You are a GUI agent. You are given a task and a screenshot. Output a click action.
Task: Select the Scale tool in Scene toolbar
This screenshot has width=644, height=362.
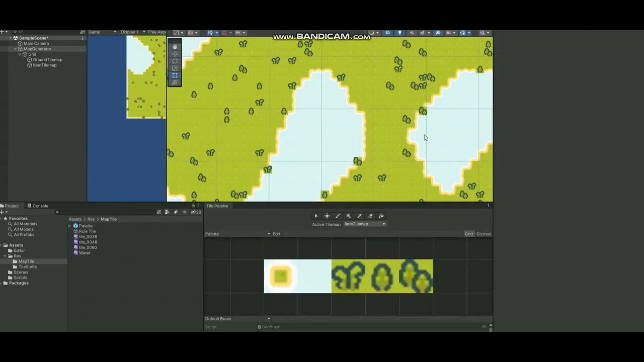coord(175,68)
